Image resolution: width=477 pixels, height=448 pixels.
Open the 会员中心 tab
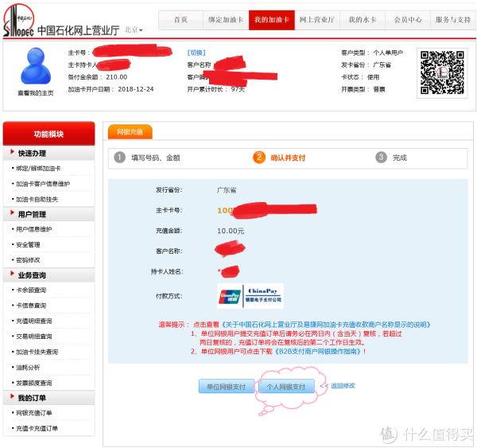(408, 20)
